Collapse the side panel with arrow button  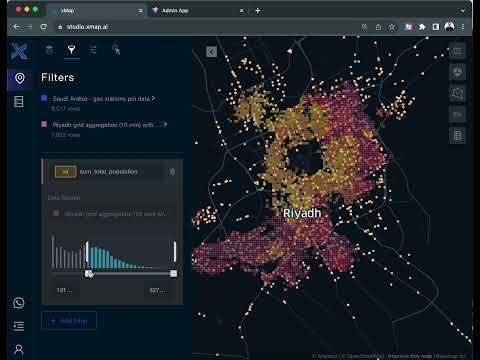pos(211,52)
